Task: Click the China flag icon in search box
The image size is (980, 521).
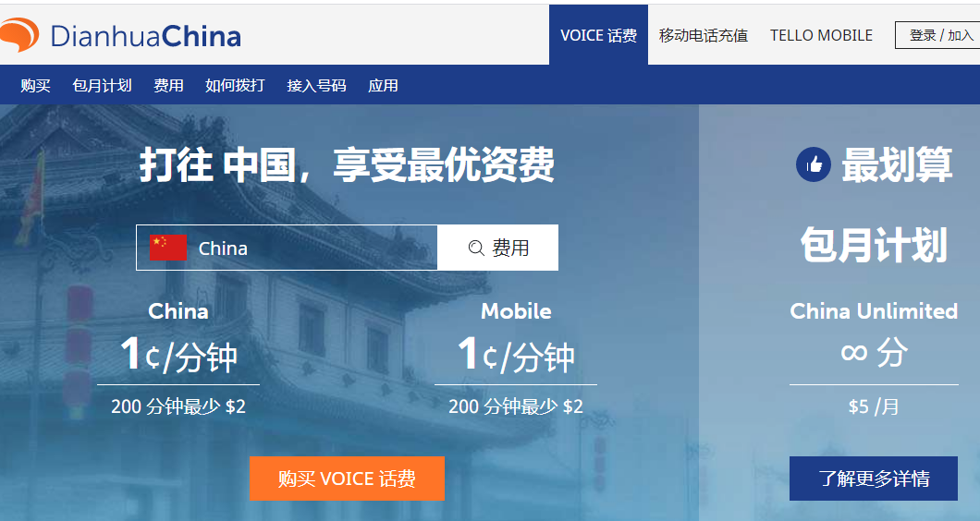Action: [168, 248]
